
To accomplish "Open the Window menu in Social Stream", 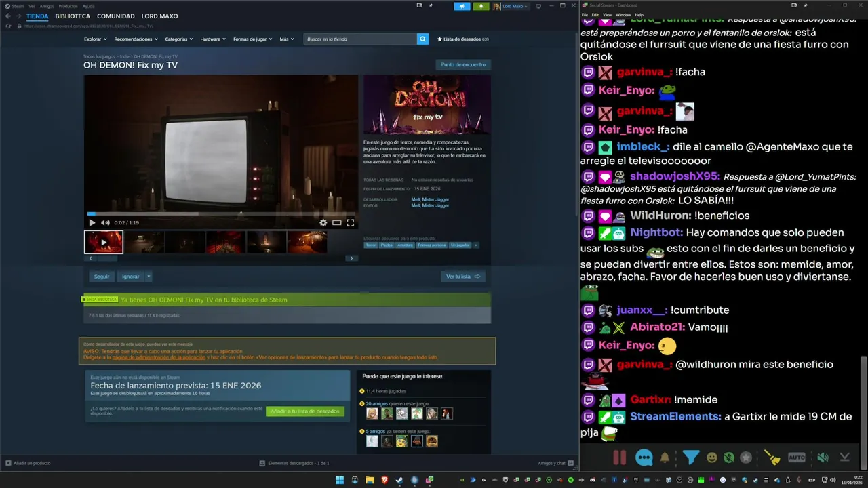I will 623,15.
